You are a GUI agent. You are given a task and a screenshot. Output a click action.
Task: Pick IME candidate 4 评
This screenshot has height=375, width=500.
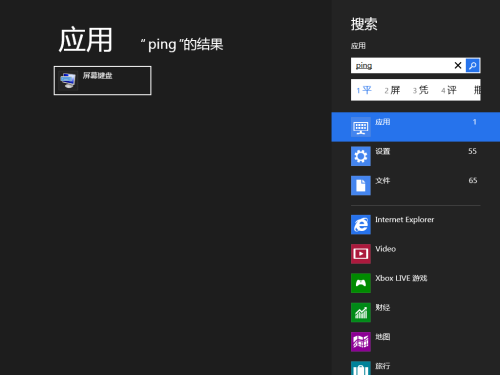click(x=449, y=90)
